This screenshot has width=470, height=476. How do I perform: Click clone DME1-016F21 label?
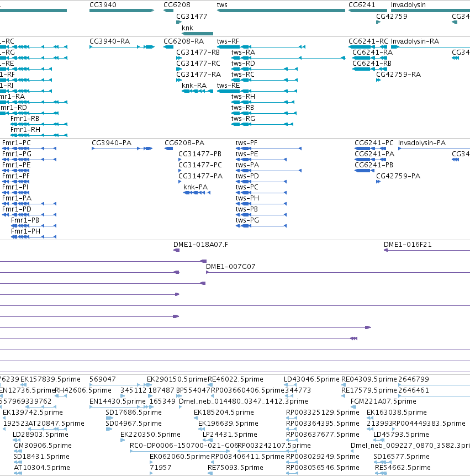coord(408,245)
